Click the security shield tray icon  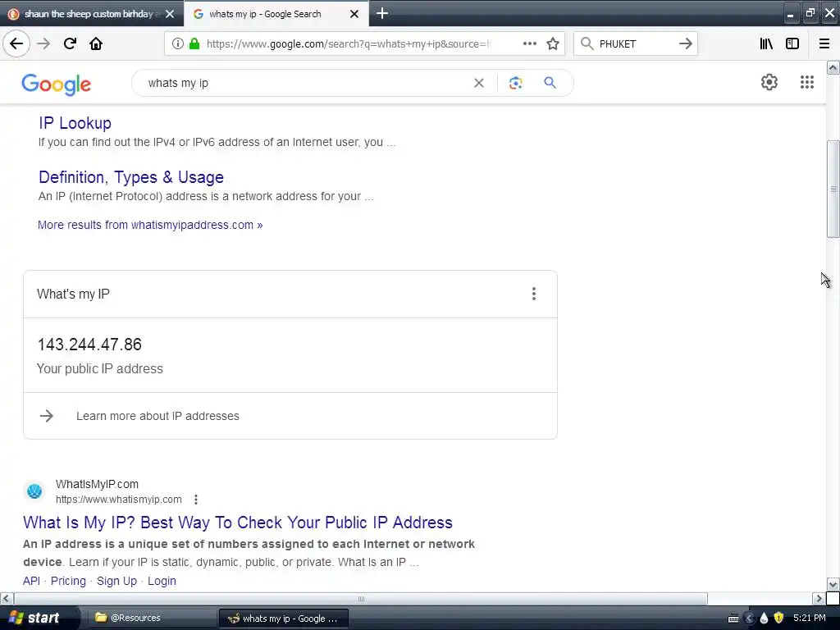point(779,619)
